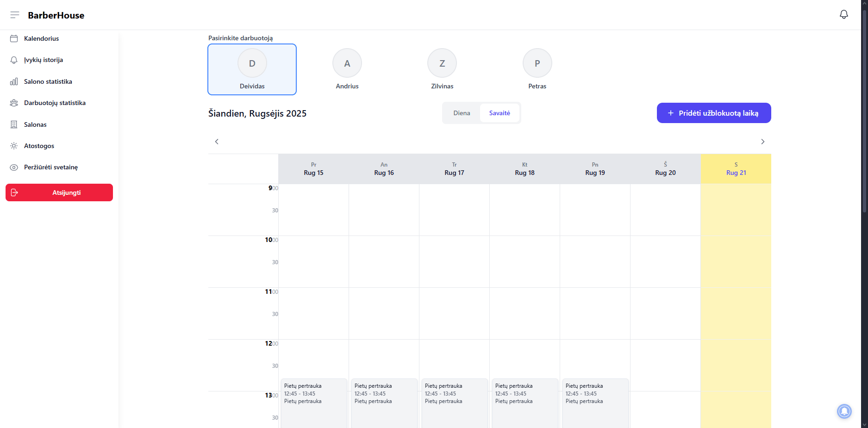Go to previous week arrow
The width and height of the screenshot is (868, 428).
click(217, 142)
